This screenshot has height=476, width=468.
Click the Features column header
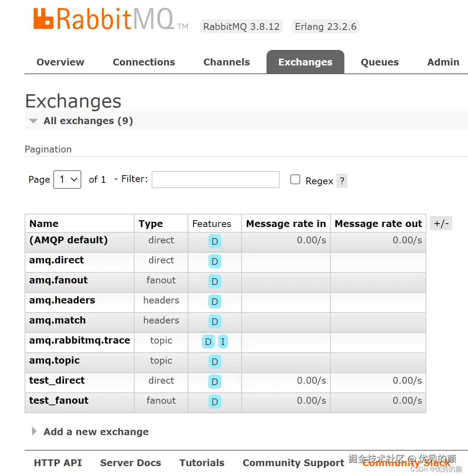[212, 224]
